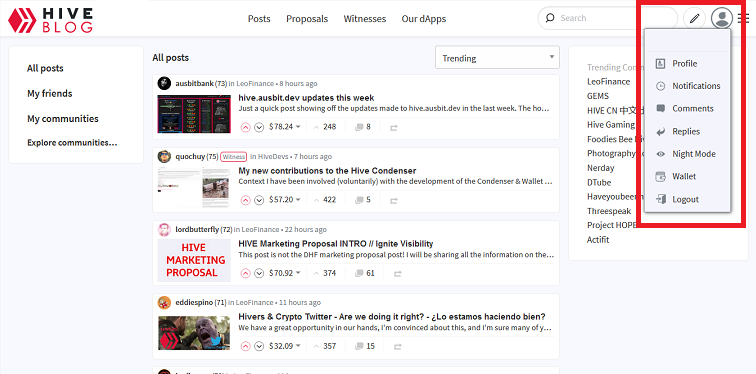Click the Witness badge next to quochuy

pyautogui.click(x=233, y=157)
